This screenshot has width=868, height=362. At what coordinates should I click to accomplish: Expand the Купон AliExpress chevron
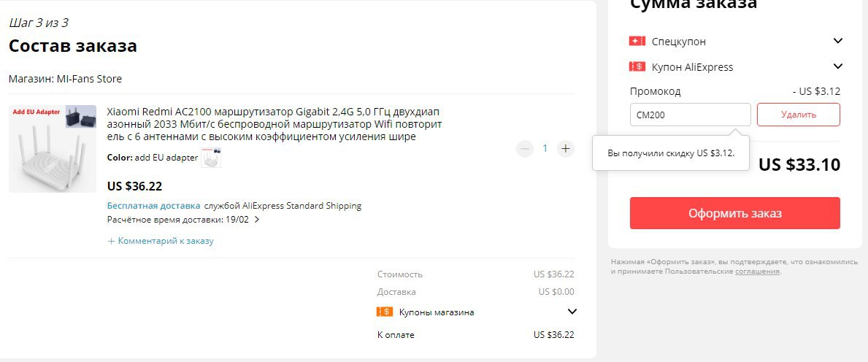pyautogui.click(x=838, y=66)
